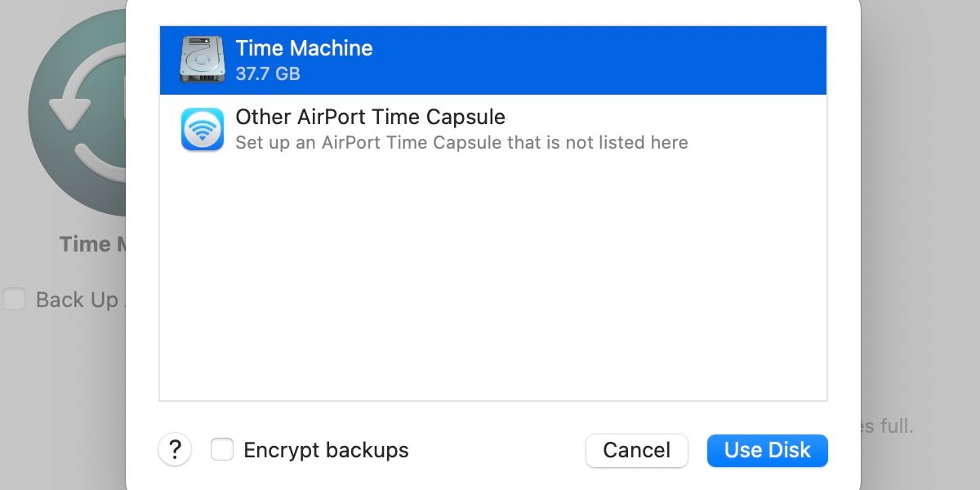Image resolution: width=980 pixels, height=490 pixels.
Task: Open help for Time Machine disk selection
Action: pos(175,450)
